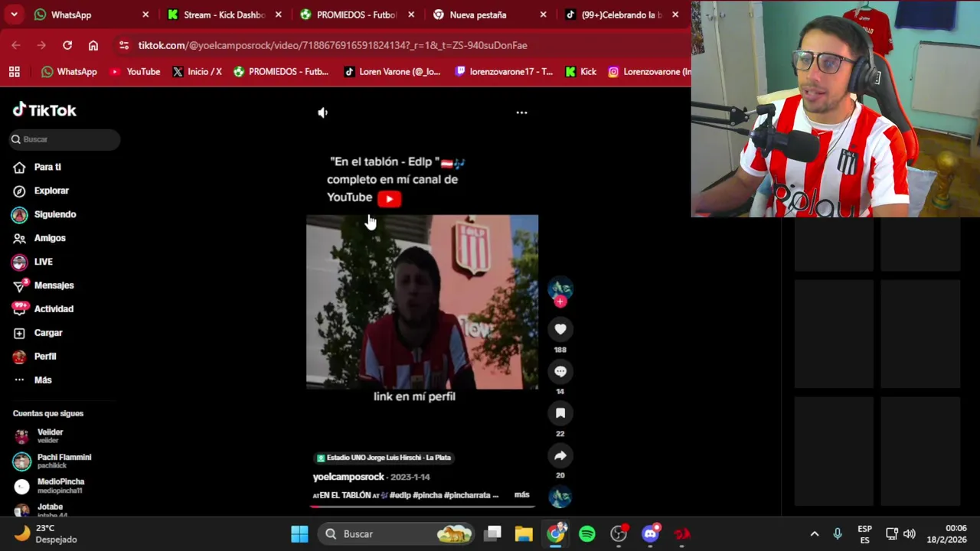
Task: Click the tiktok.com URL address bar
Action: [332, 45]
